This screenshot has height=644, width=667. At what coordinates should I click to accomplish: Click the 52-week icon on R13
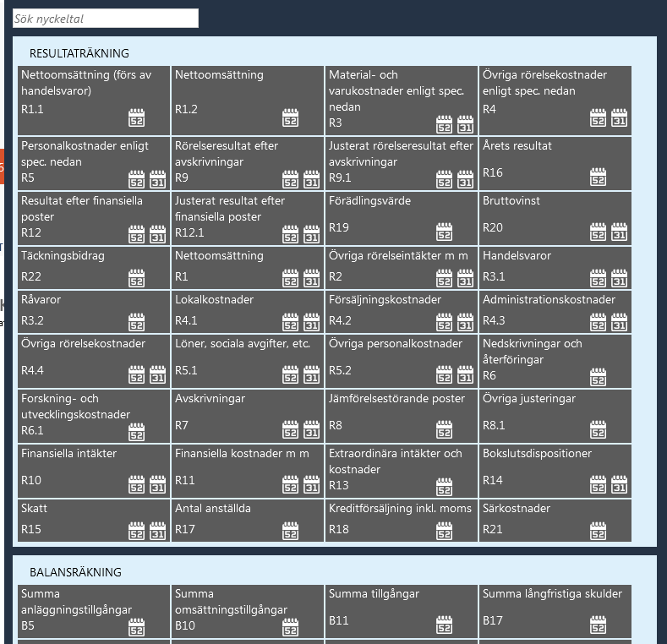coord(444,487)
